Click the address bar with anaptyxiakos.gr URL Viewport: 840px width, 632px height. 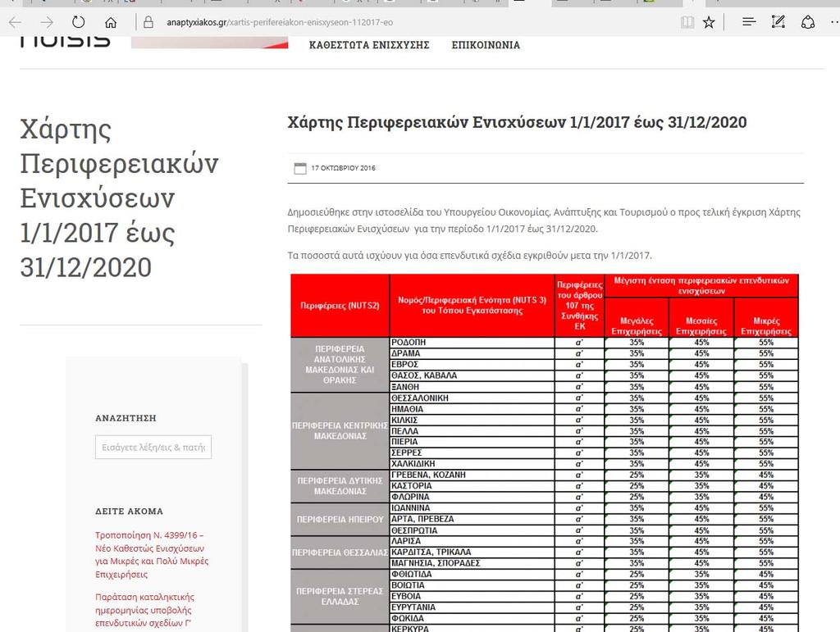407,22
